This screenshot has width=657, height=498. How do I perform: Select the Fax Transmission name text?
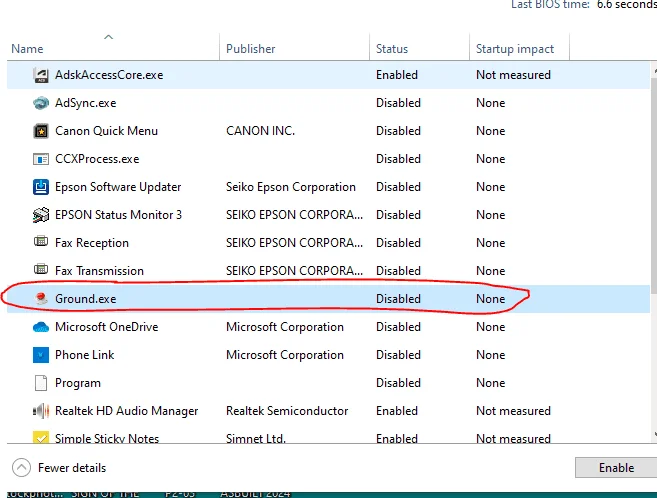(99, 271)
